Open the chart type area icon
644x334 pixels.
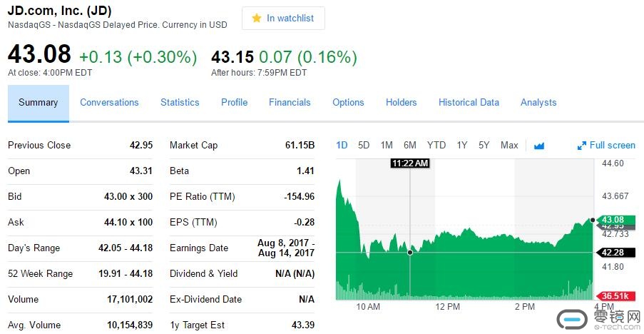point(539,146)
